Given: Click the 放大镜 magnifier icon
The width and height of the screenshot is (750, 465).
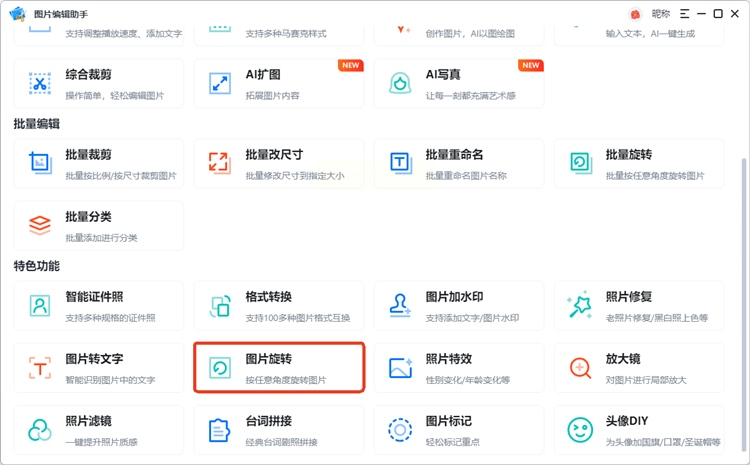Looking at the screenshot, I should 580,367.
